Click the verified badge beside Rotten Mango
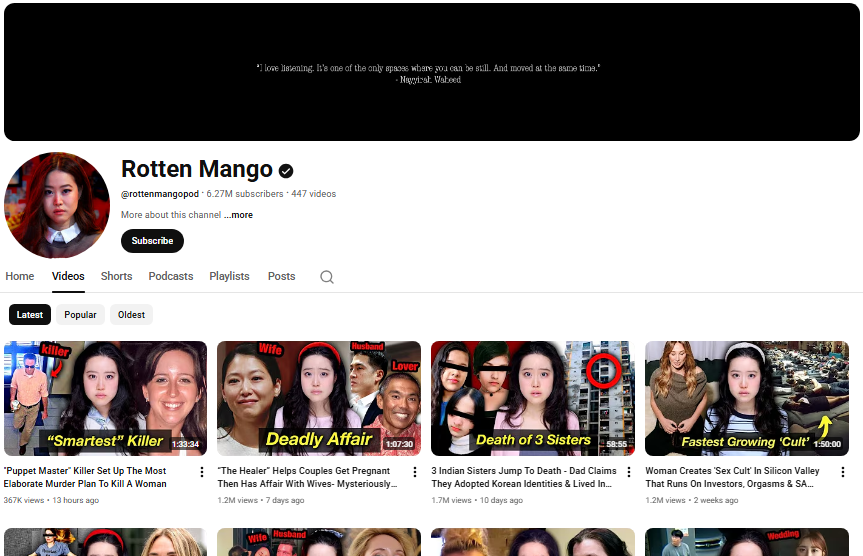The height and width of the screenshot is (556, 863). 286,171
